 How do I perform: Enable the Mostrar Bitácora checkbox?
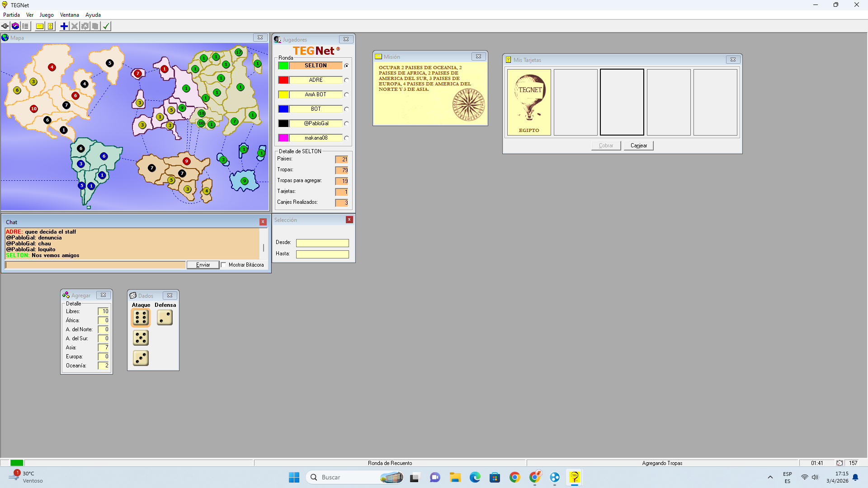[224, 265]
